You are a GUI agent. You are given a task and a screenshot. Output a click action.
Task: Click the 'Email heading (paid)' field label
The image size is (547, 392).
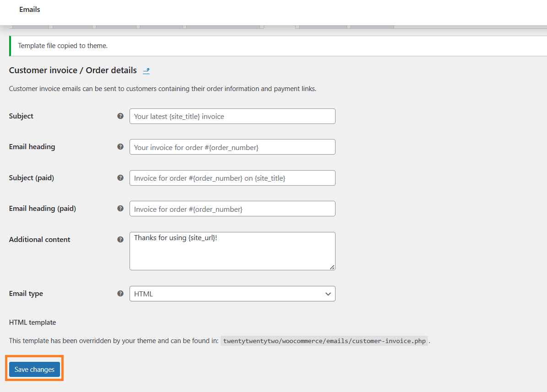tap(43, 209)
